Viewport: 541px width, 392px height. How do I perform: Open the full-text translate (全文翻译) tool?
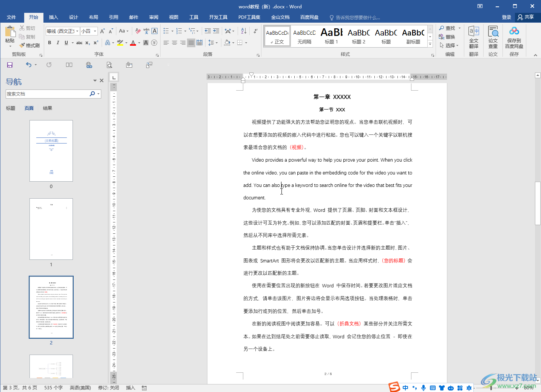pyautogui.click(x=474, y=37)
